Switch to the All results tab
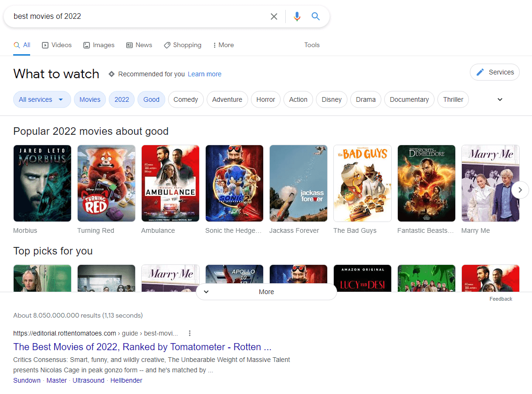Screen dimensions: 532x394 22,45
